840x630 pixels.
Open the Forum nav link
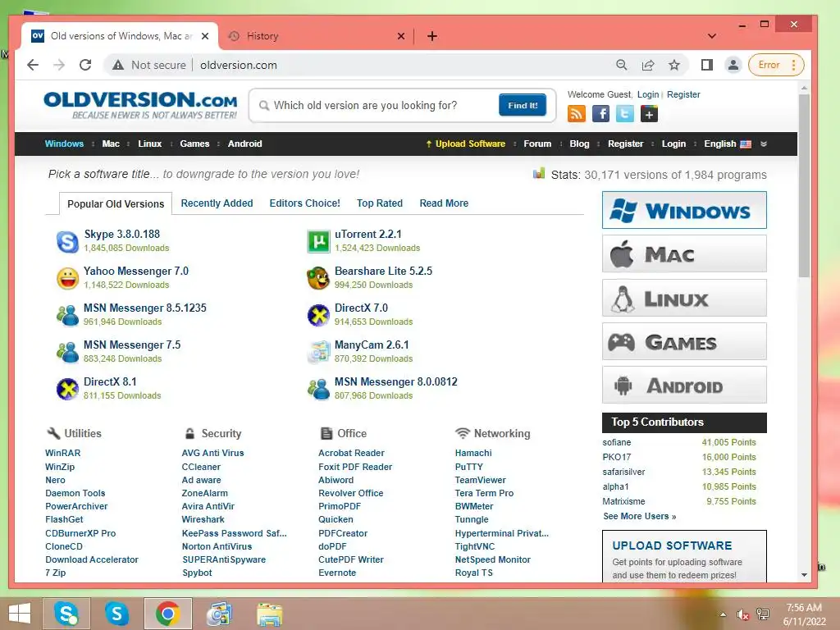coord(537,144)
